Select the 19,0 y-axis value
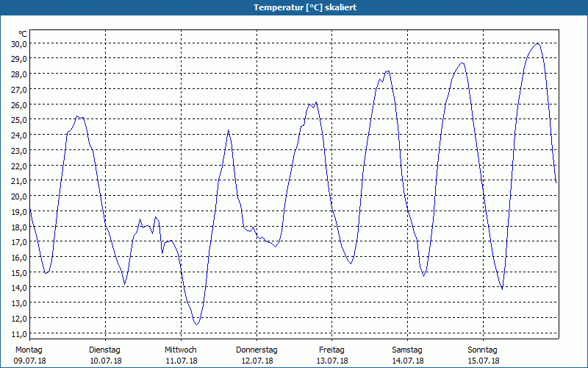The height and width of the screenshot is (368, 588). (x=19, y=212)
